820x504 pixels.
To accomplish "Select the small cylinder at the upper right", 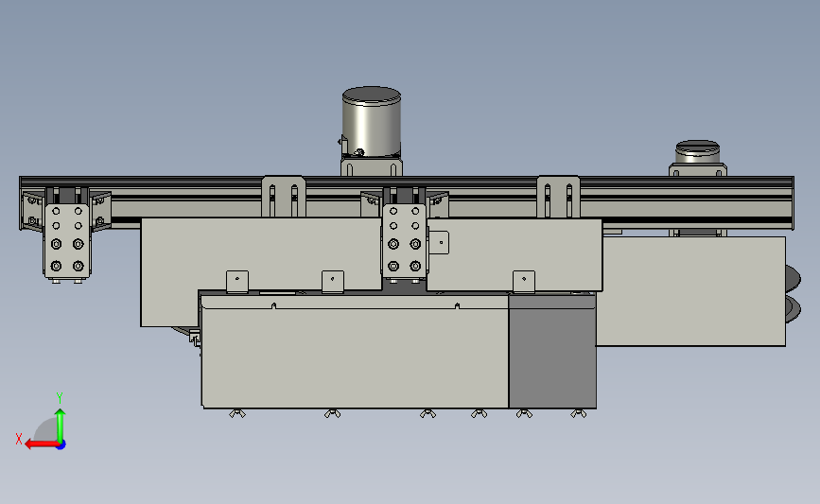I will pyautogui.click(x=697, y=151).
